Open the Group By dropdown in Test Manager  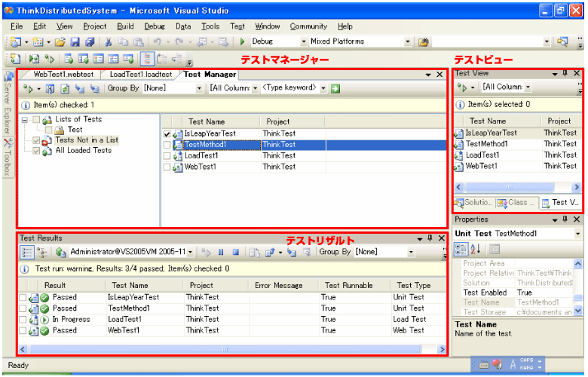pyautogui.click(x=199, y=88)
